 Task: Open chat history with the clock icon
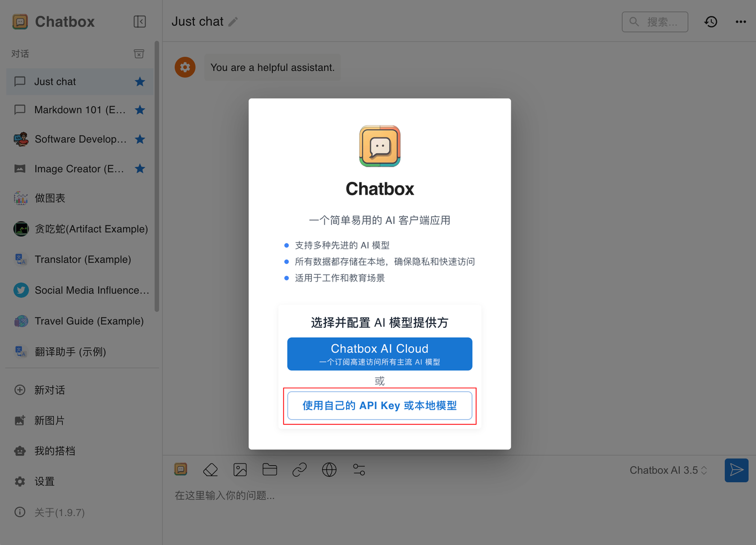710,22
